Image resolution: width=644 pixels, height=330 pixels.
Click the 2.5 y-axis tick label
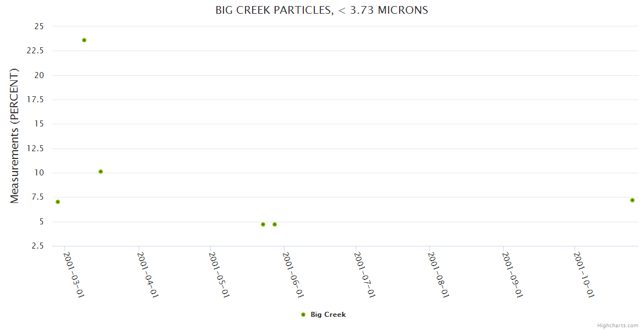click(x=38, y=246)
